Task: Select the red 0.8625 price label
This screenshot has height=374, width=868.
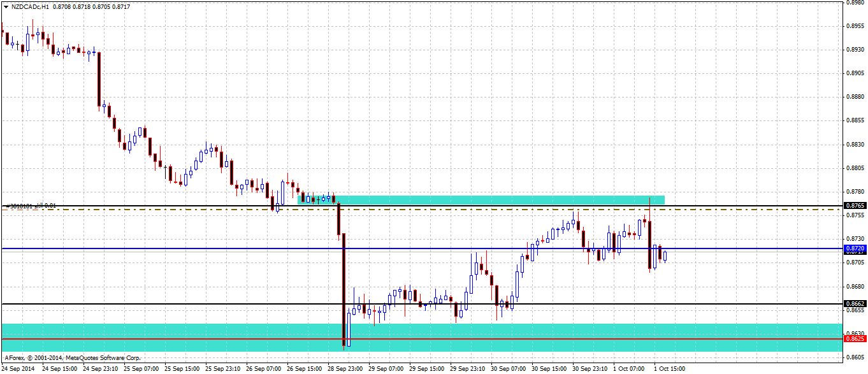Action: click(855, 339)
